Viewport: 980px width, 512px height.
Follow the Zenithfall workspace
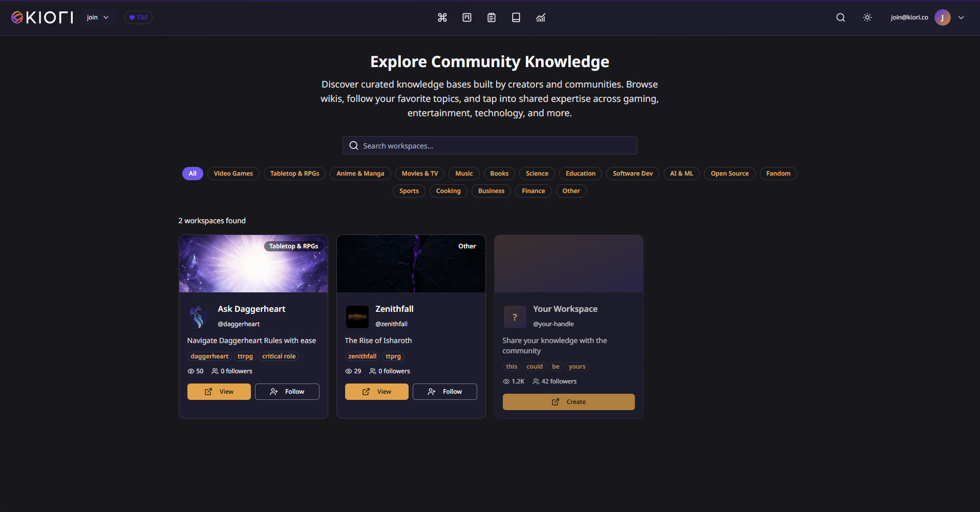coord(444,392)
